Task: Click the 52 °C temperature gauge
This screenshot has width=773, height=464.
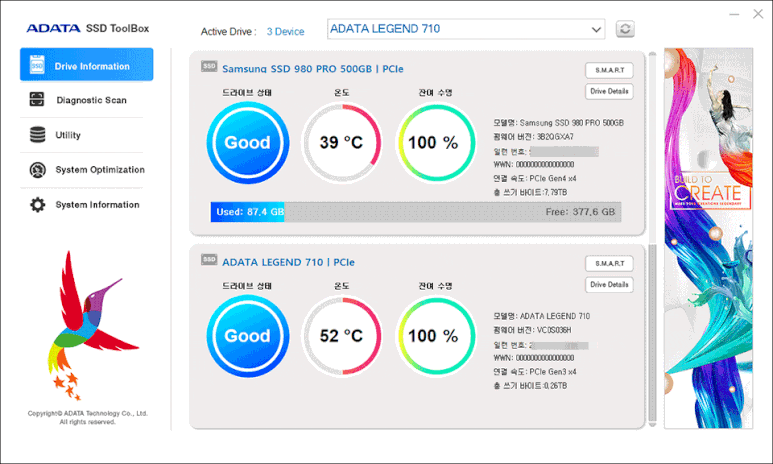Action: click(x=341, y=336)
